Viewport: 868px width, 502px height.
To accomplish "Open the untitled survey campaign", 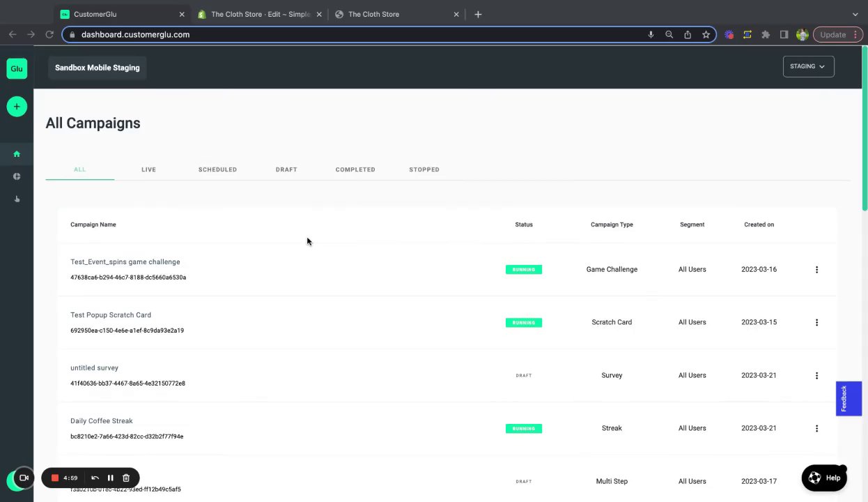I will (x=94, y=368).
